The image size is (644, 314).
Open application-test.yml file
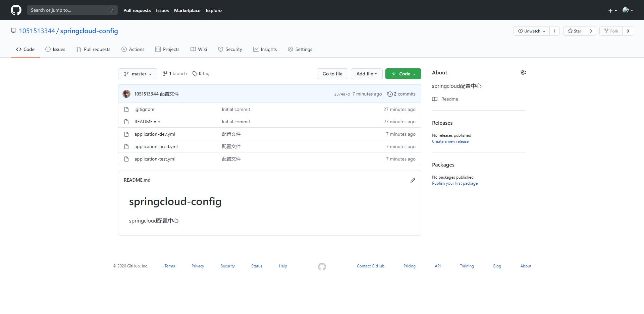[155, 159]
